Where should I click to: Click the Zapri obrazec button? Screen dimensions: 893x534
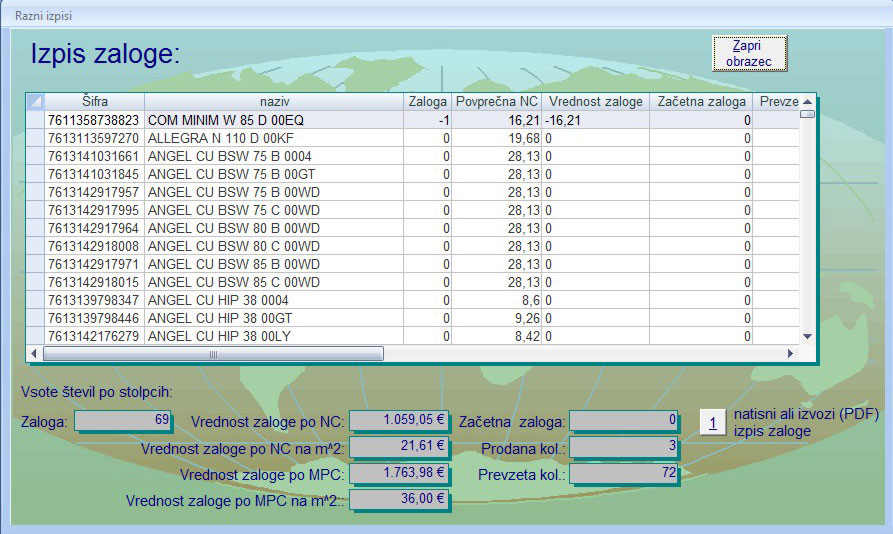[x=749, y=54]
